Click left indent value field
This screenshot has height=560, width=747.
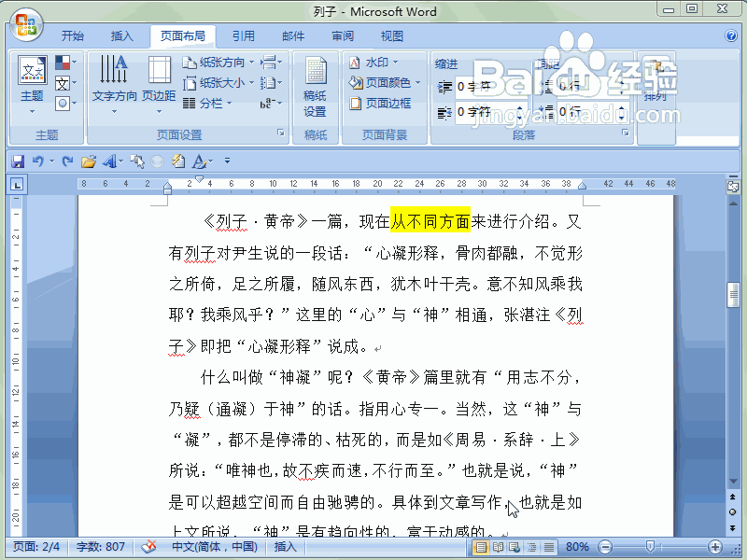[x=486, y=87]
